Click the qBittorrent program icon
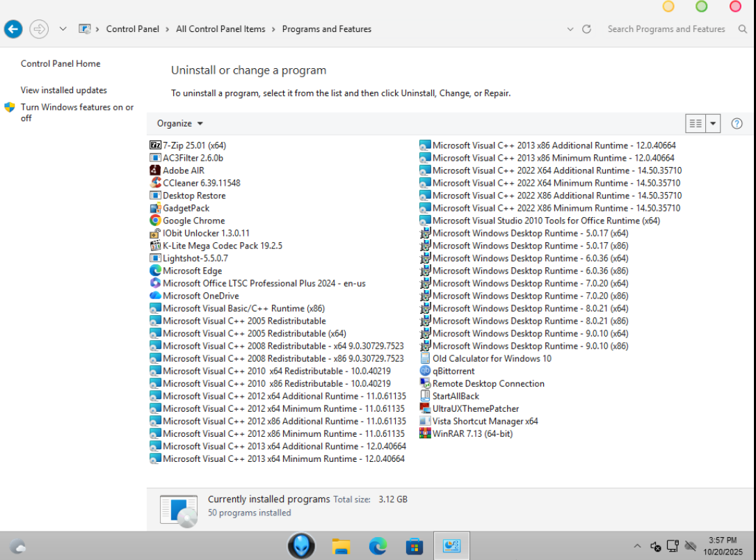 425,371
